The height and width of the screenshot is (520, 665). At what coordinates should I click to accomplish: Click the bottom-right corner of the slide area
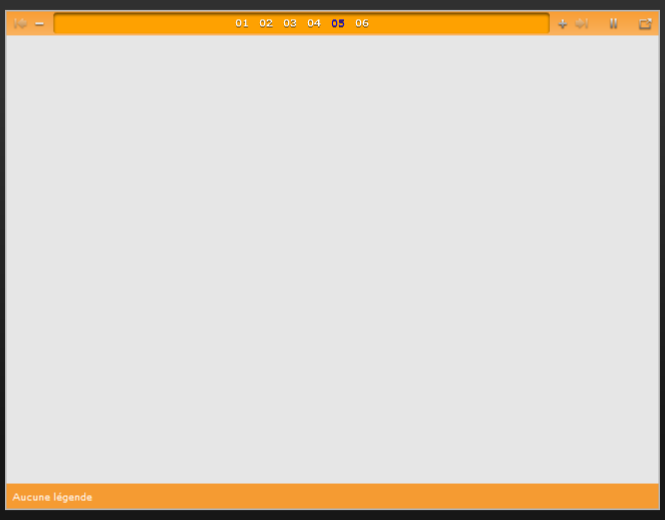pyautogui.click(x=653, y=478)
